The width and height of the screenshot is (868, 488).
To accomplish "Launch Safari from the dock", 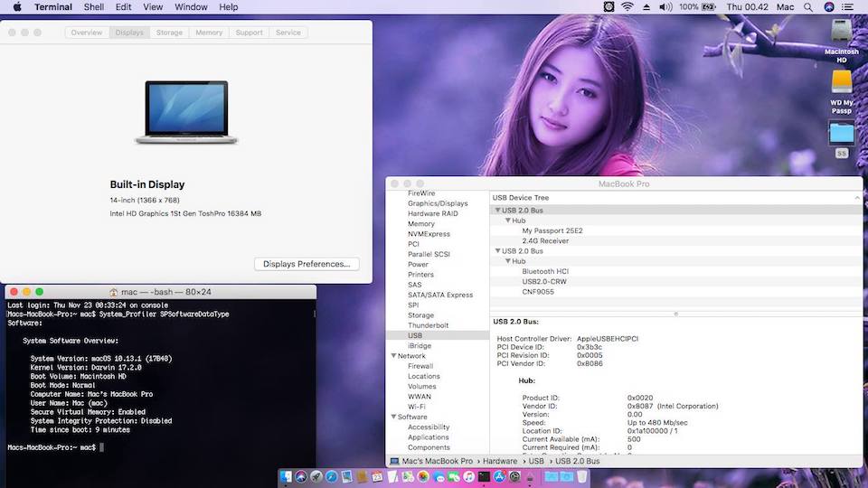I will click(x=331, y=476).
